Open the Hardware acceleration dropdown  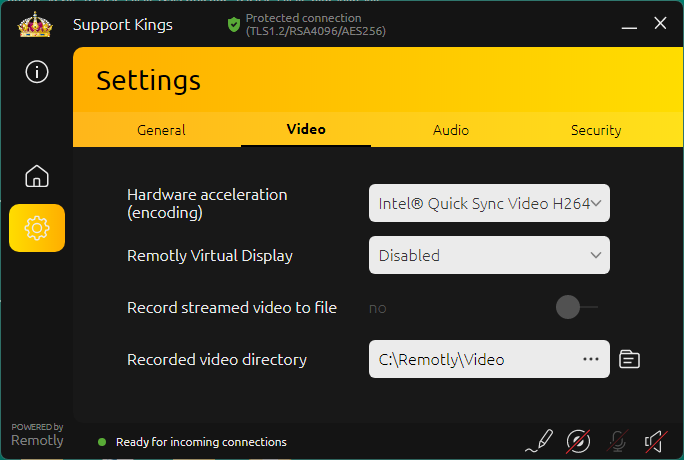click(x=489, y=203)
